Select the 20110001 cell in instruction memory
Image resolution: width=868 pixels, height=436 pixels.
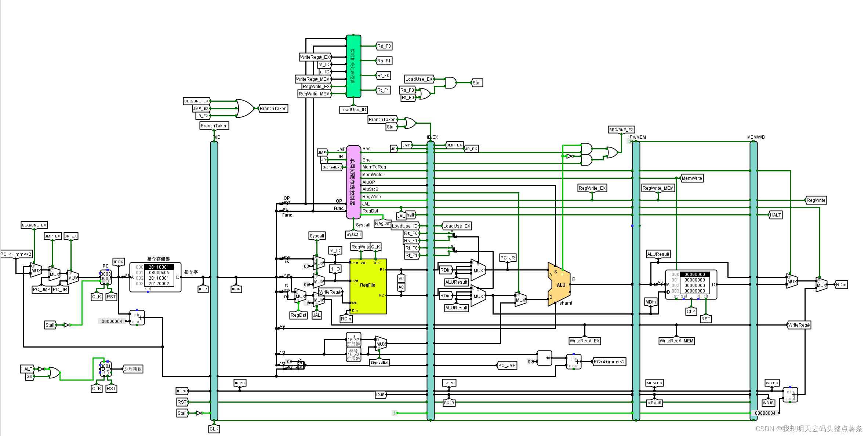coord(159,267)
